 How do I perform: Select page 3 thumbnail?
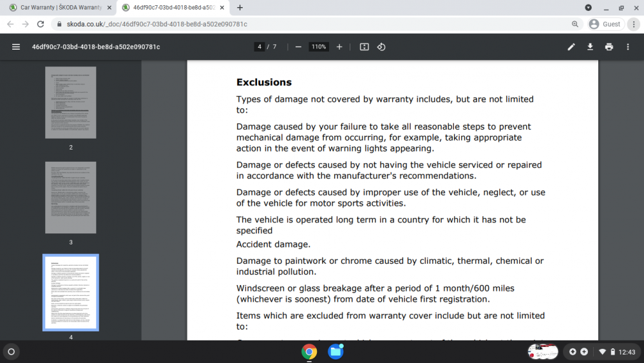71,197
